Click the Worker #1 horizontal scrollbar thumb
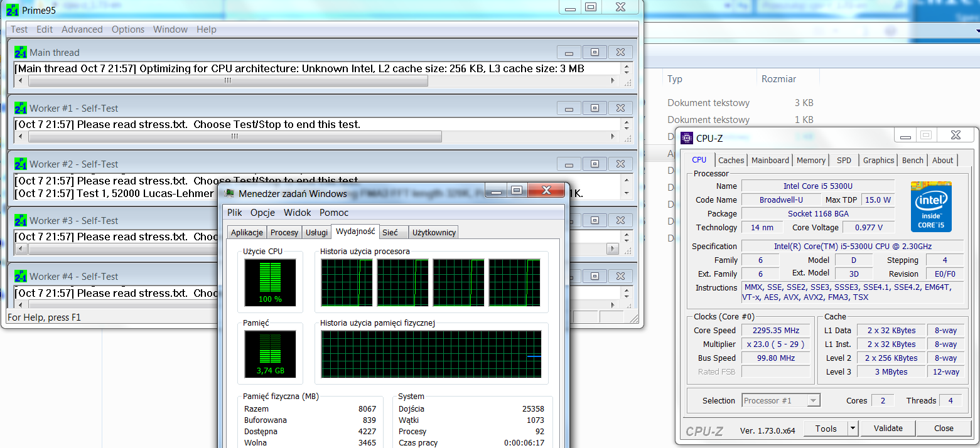The image size is (980, 448). 235,137
